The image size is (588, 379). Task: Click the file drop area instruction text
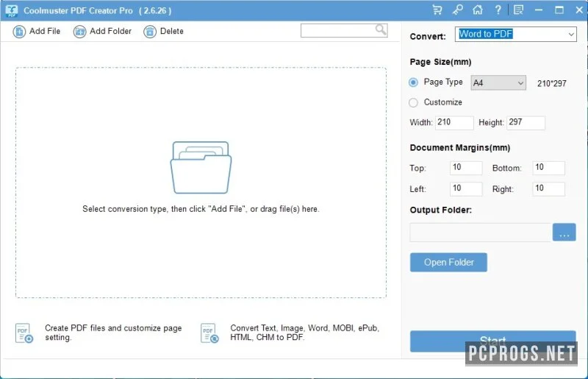[201, 209]
